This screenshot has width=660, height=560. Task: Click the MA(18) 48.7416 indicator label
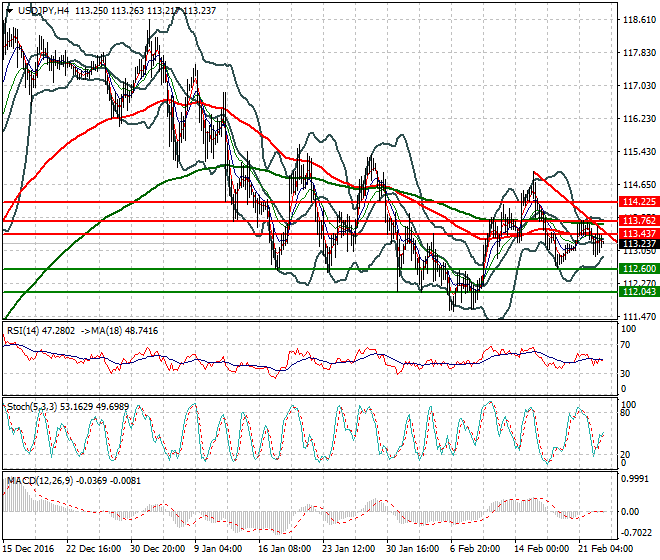click(124, 331)
